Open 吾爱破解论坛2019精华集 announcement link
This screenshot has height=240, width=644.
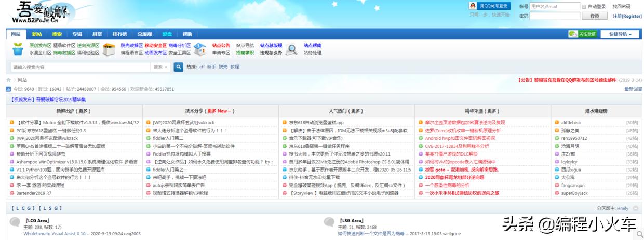pyautogui.click(x=61, y=100)
